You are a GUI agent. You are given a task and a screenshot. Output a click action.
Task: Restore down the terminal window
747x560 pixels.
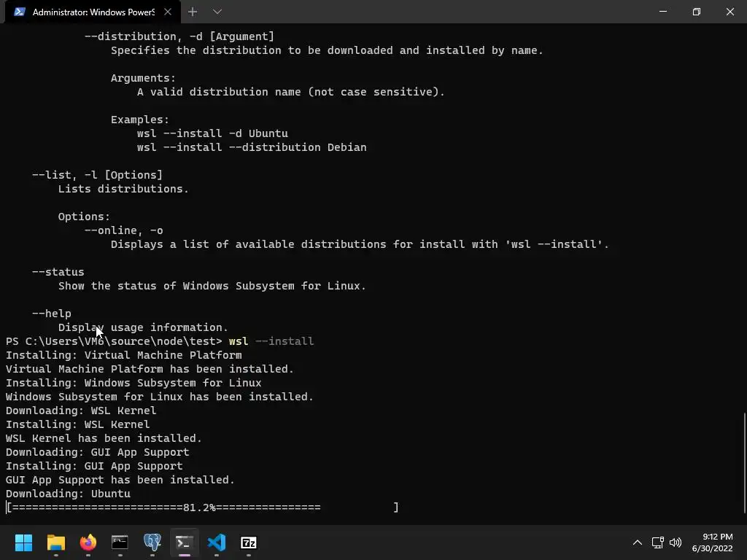[x=696, y=12]
